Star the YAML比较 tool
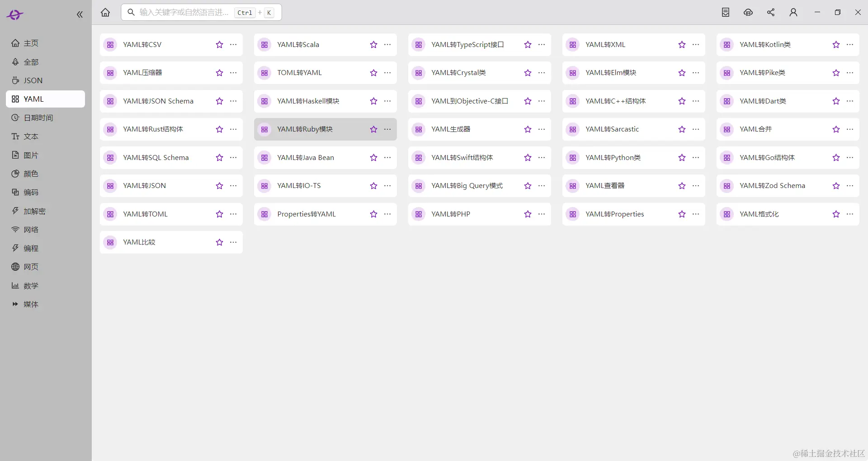The width and height of the screenshot is (868, 461). point(219,242)
